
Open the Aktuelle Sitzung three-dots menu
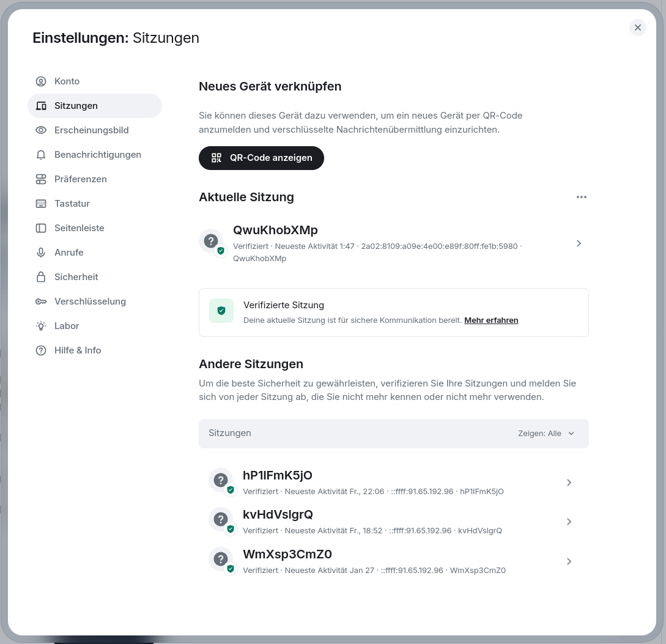(582, 197)
